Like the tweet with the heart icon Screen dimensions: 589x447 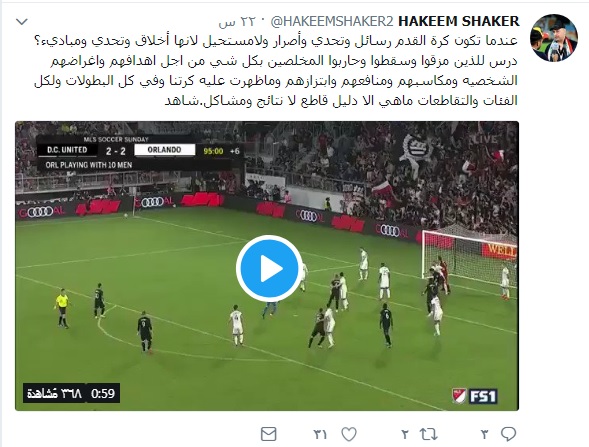[349, 434]
